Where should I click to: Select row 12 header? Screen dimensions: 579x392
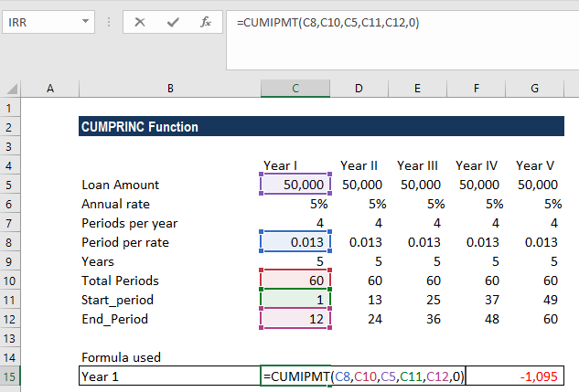[x=9, y=319]
